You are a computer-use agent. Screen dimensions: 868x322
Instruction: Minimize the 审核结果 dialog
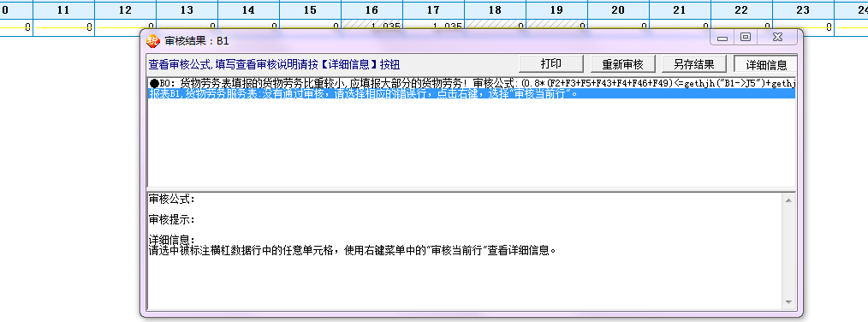(722, 37)
